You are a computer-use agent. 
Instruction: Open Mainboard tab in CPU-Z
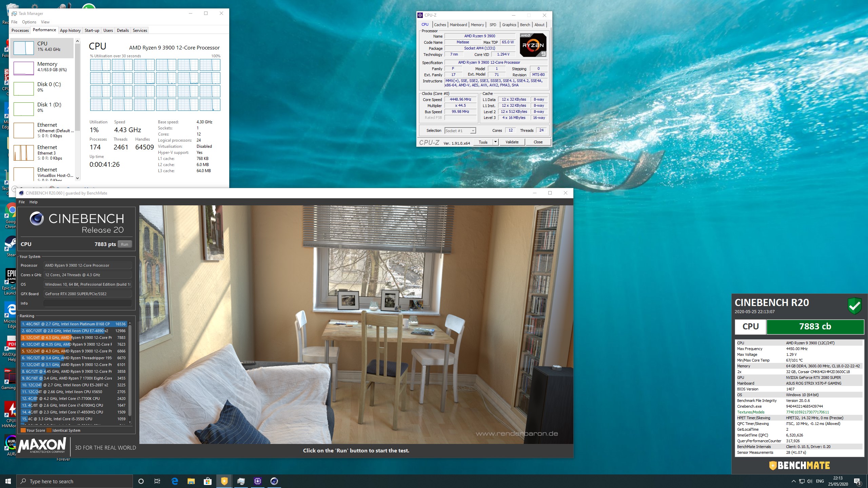458,25
